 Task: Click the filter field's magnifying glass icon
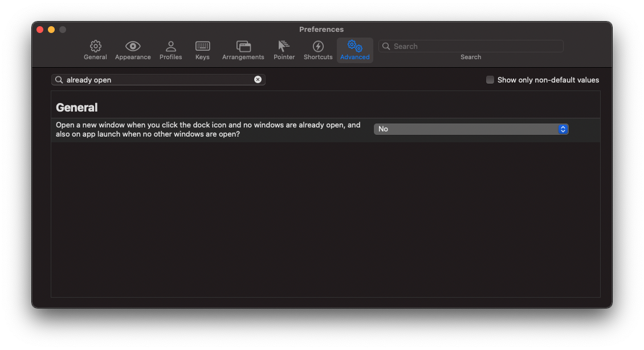point(59,80)
